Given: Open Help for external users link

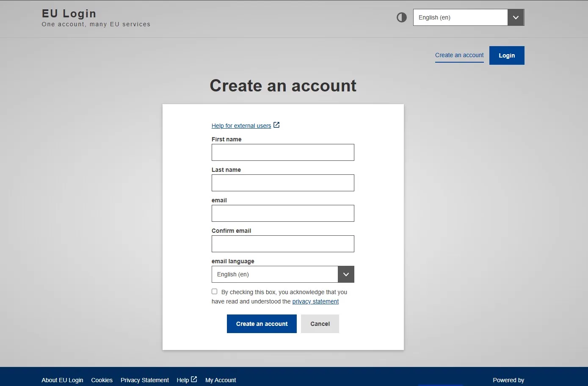Looking at the screenshot, I should pos(241,126).
